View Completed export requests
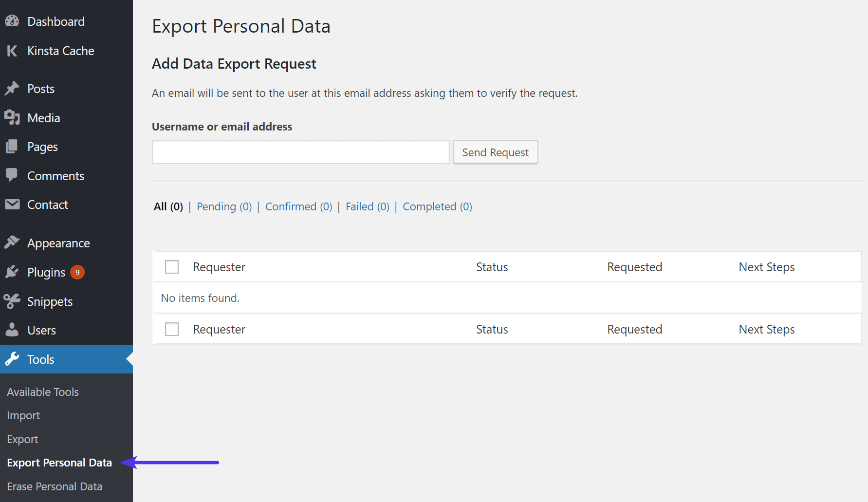This screenshot has height=502, width=868. pyautogui.click(x=436, y=206)
